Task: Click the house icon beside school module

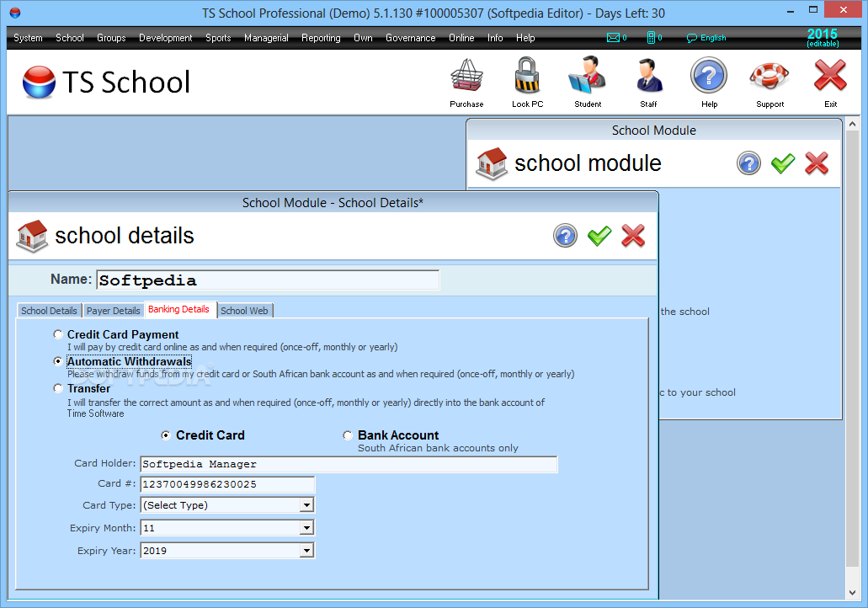Action: click(x=492, y=164)
